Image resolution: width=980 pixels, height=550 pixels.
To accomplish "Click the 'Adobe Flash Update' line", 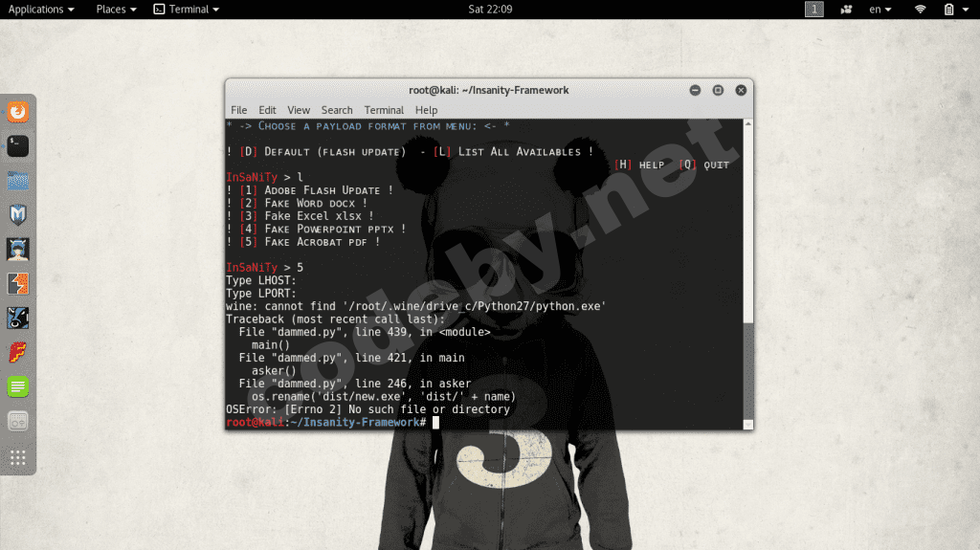I will (310, 190).
